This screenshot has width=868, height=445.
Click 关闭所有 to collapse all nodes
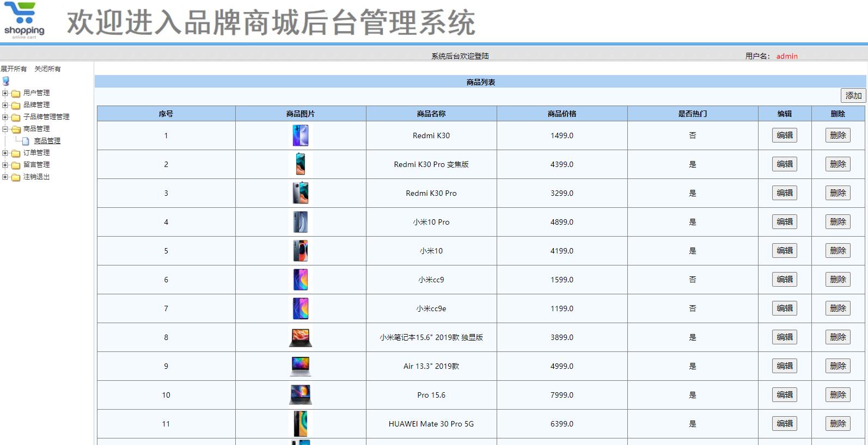(47, 69)
